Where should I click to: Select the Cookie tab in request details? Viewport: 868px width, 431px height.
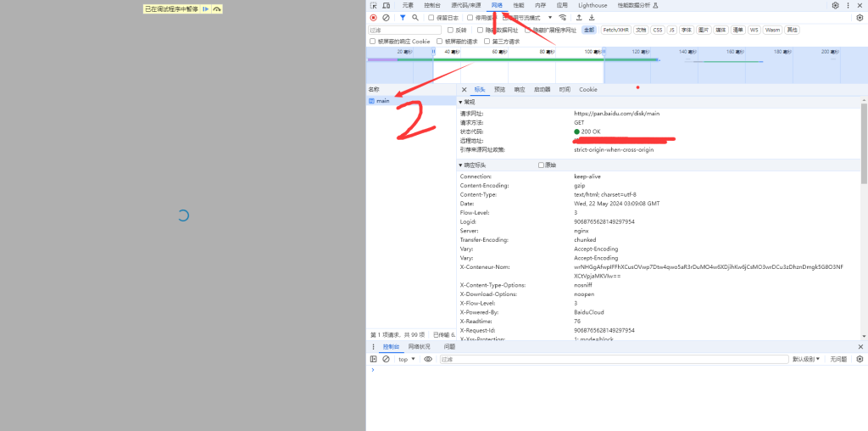588,89
